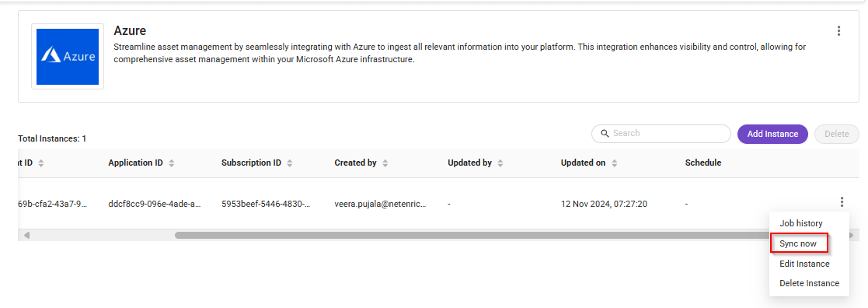Click the instance row three-dot menu
The image size is (868, 308).
point(842,202)
